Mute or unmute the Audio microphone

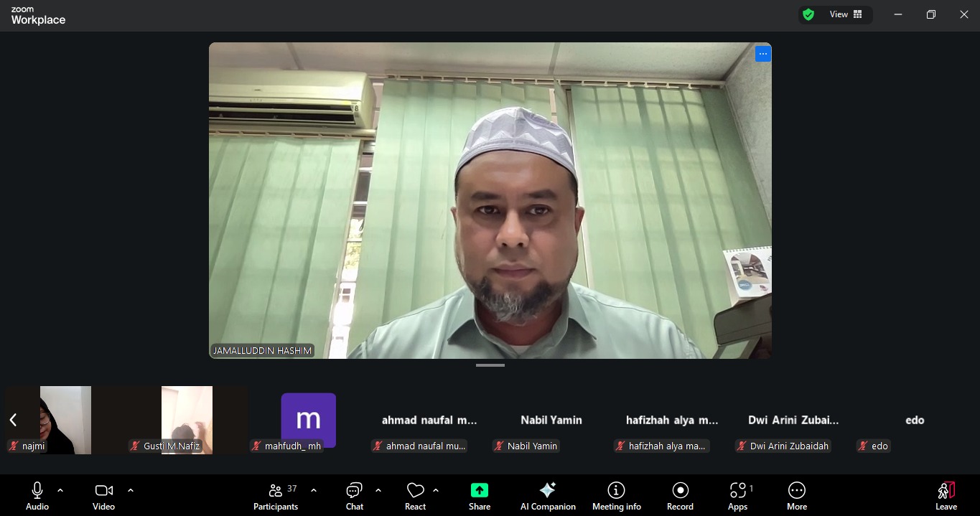pos(37,496)
